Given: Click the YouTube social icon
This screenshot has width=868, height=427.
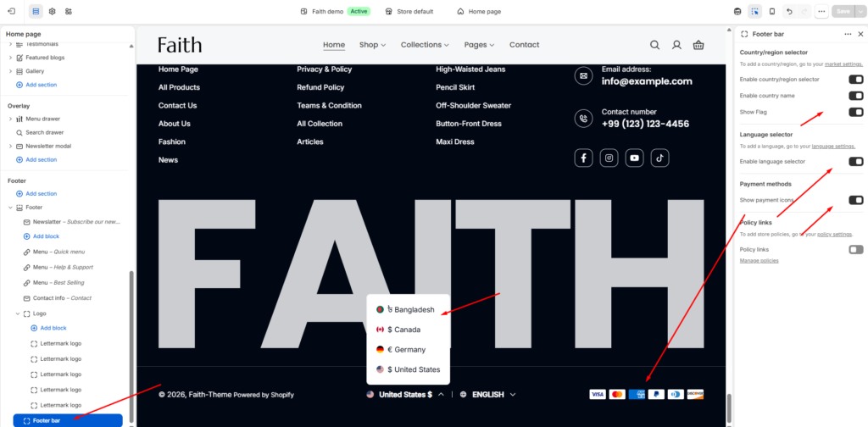Looking at the screenshot, I should [x=634, y=158].
